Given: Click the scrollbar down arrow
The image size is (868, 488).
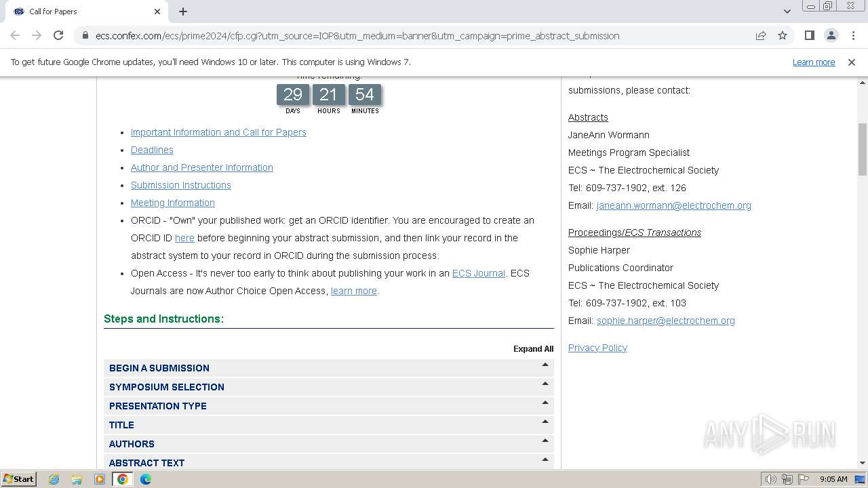Looking at the screenshot, I should pos(863,463).
